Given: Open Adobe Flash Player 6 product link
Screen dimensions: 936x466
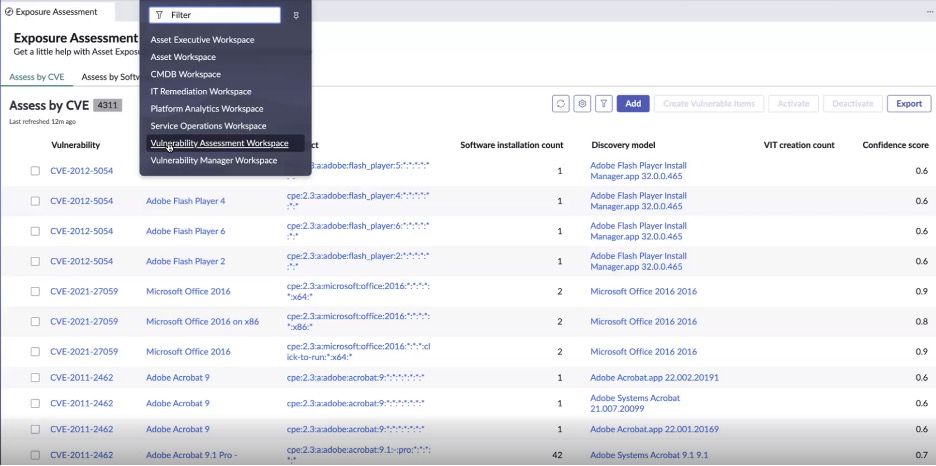Looking at the screenshot, I should pyautogui.click(x=186, y=231).
